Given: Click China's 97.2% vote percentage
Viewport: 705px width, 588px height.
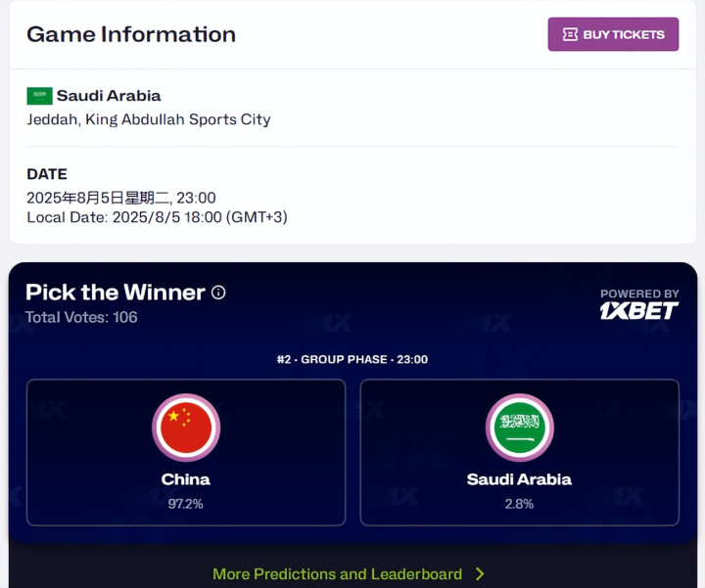Looking at the screenshot, I should coord(186,504).
